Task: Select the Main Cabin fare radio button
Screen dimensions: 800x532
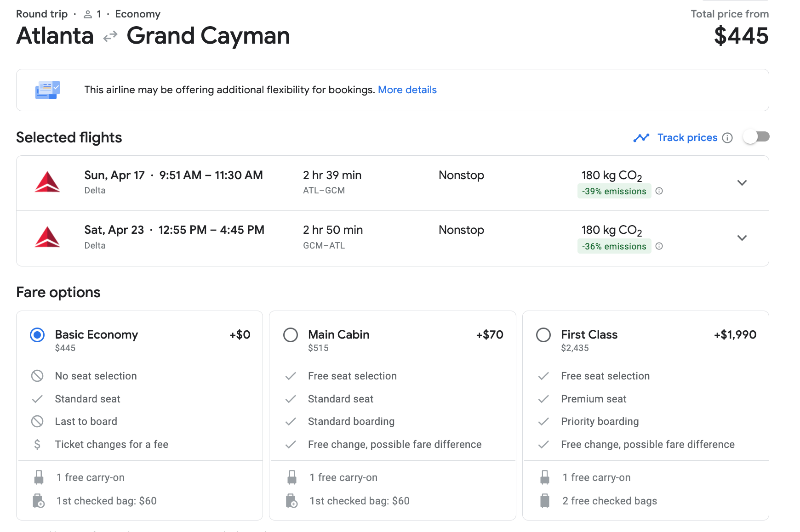Action: [291, 335]
